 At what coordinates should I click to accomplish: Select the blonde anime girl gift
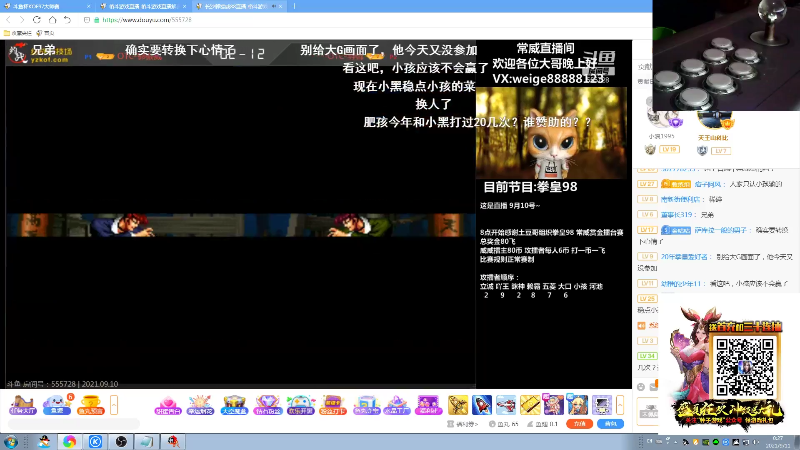[578, 405]
